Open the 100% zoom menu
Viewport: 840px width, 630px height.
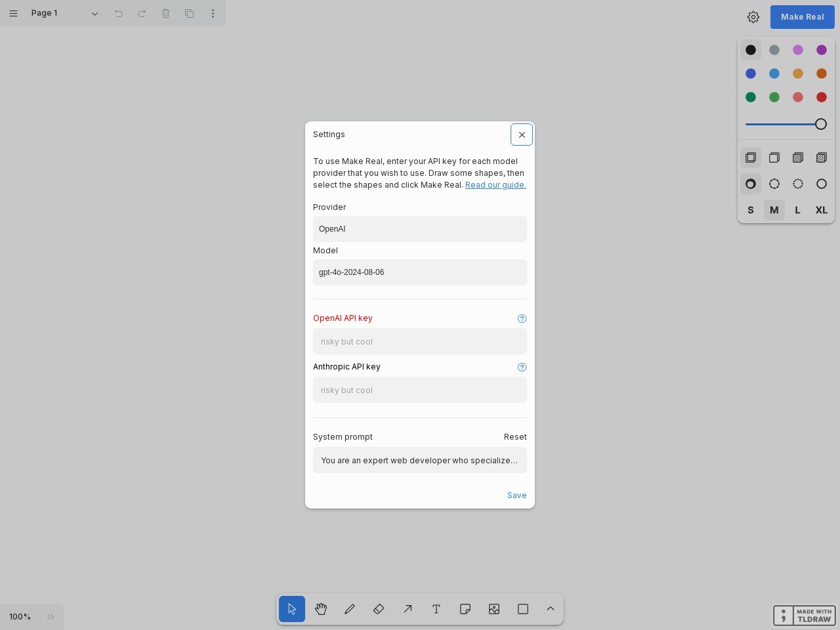20,617
